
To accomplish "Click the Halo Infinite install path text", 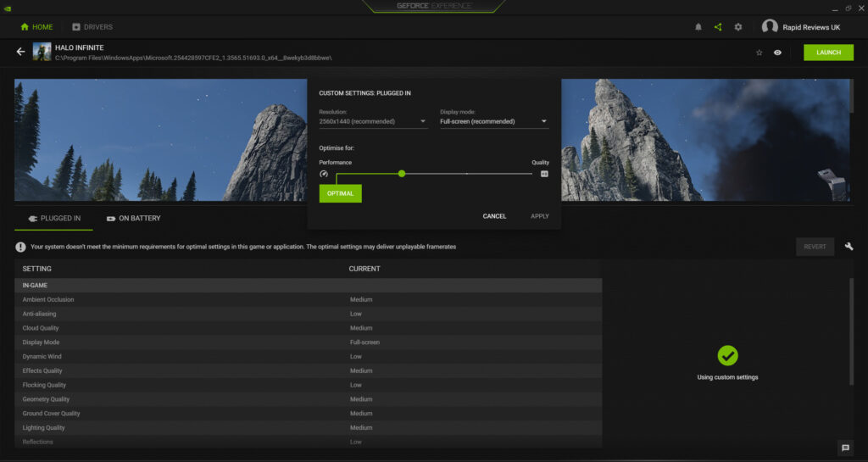I will [193, 58].
